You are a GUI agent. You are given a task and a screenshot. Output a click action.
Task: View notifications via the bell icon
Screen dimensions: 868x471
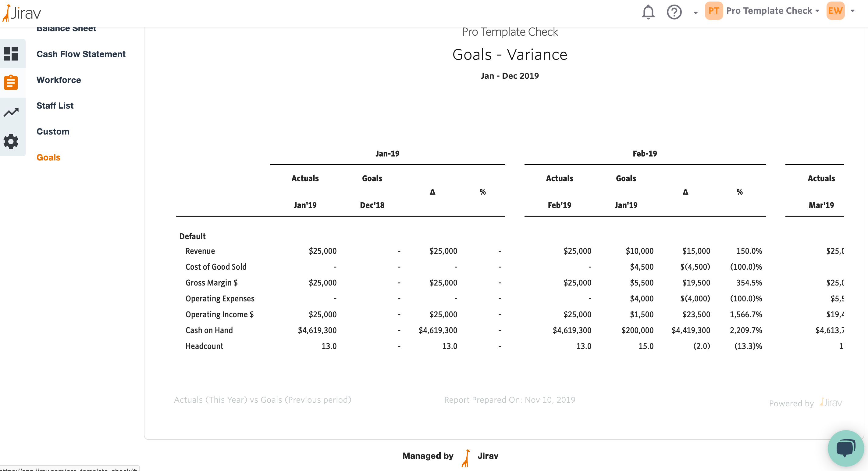[648, 12]
